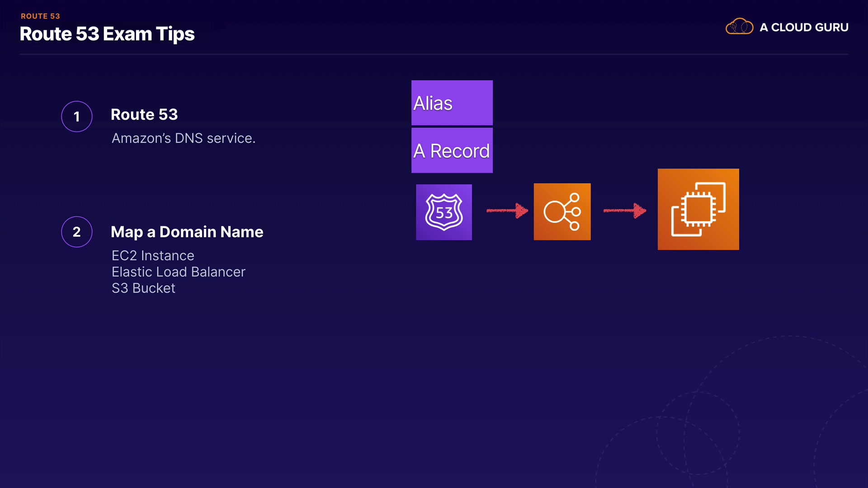Click the numbered circle 2

tap(77, 232)
